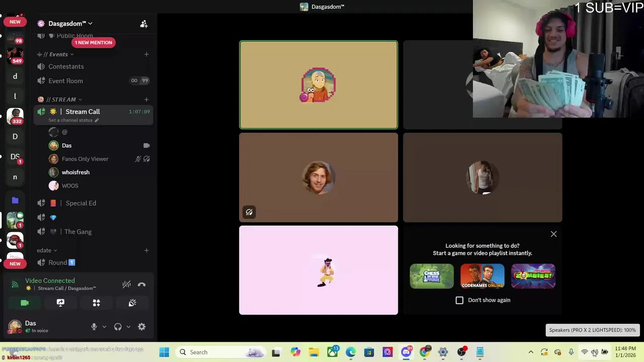Focus the Aang avatar video tile
This screenshot has width=644, height=362.
[x=318, y=85]
